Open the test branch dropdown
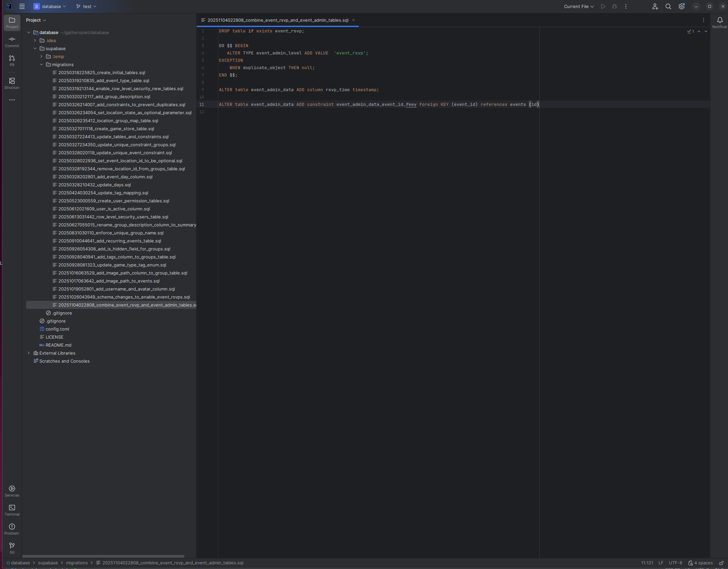This screenshot has height=569, width=728. [86, 6]
